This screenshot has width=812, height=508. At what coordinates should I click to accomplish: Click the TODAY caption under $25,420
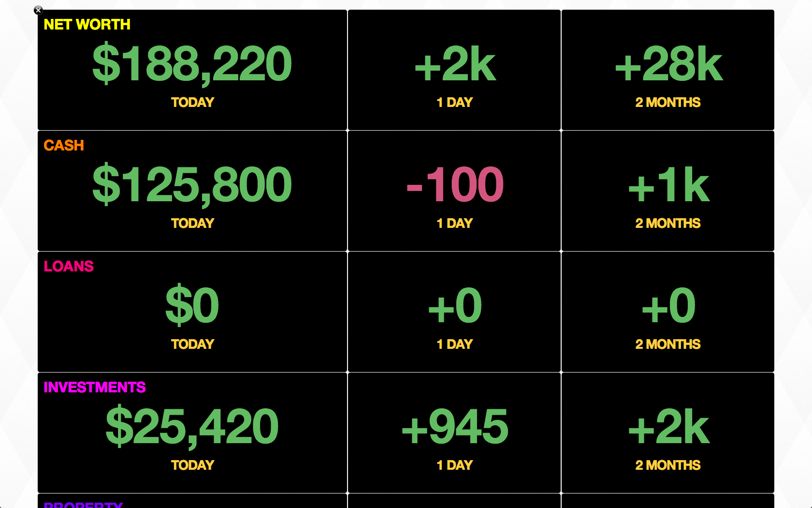192,465
